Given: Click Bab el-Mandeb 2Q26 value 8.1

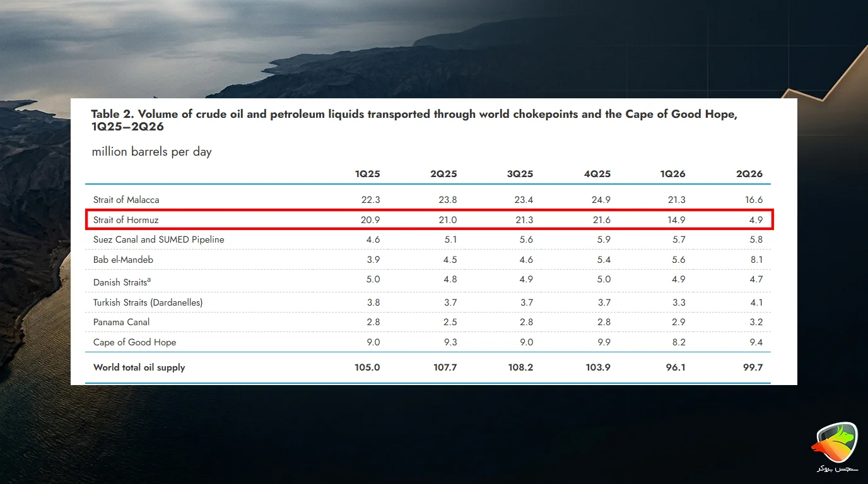Looking at the screenshot, I should [757, 260].
